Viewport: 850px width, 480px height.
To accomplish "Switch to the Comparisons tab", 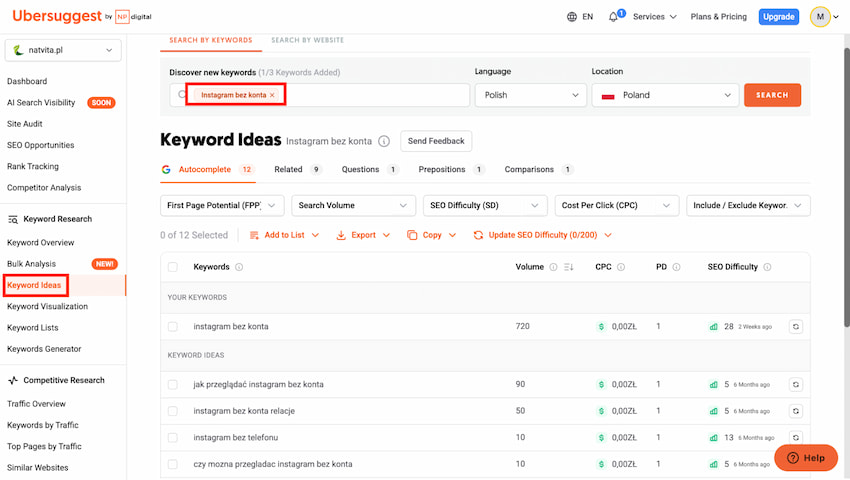I will click(538, 170).
